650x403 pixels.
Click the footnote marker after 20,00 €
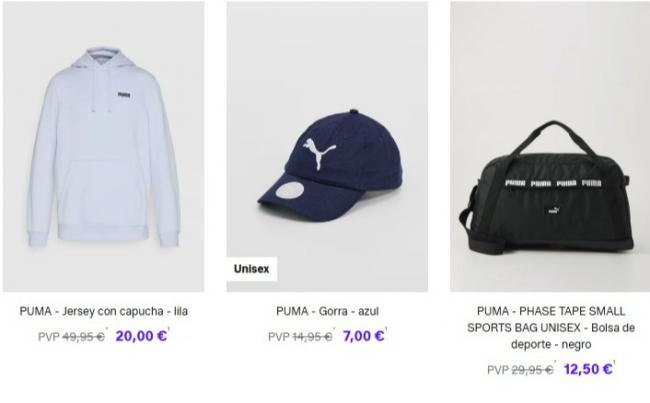[x=169, y=329]
